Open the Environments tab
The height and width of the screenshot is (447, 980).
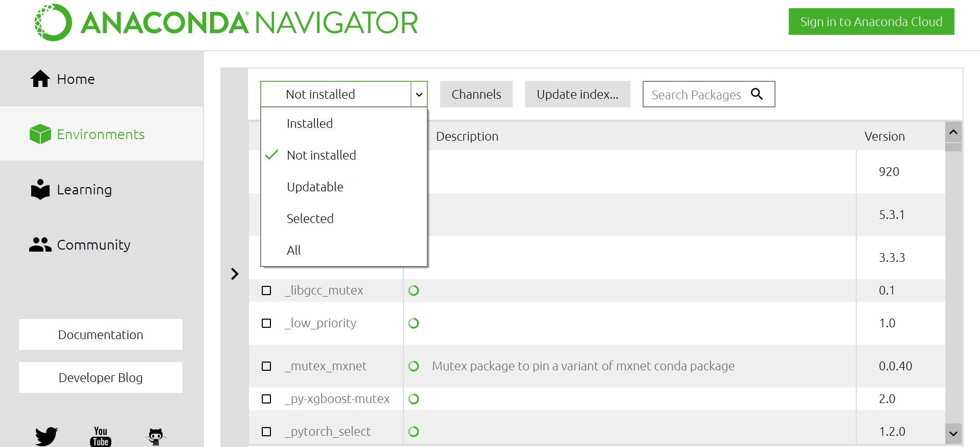[x=102, y=134]
